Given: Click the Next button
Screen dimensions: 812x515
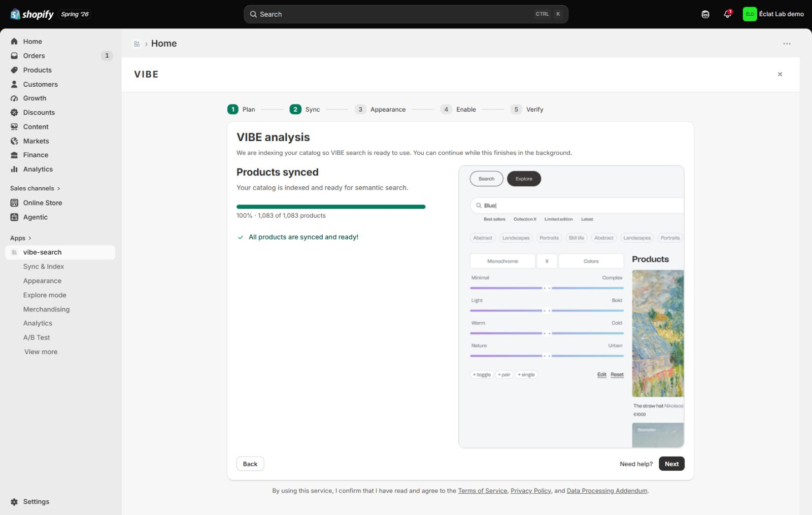Looking at the screenshot, I should coord(671,464).
